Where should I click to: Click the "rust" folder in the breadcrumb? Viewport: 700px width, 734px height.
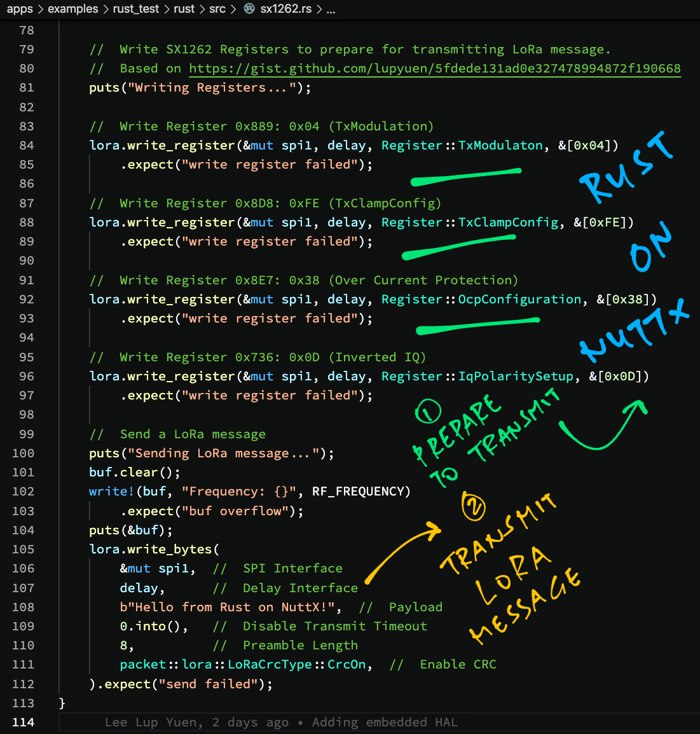click(x=184, y=9)
